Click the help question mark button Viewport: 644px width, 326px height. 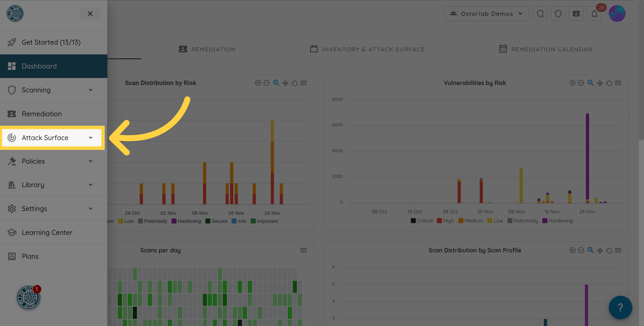click(x=620, y=307)
